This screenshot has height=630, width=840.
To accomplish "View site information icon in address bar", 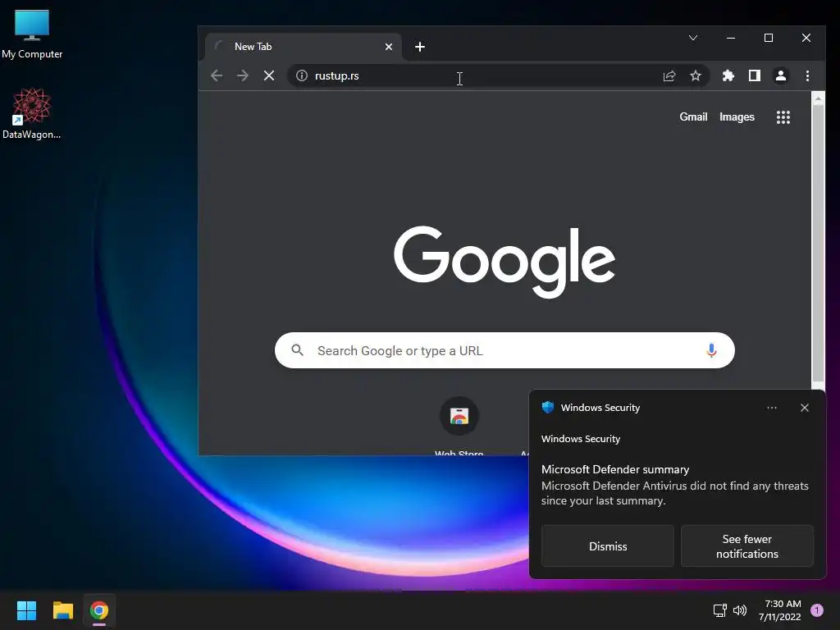I will point(302,75).
